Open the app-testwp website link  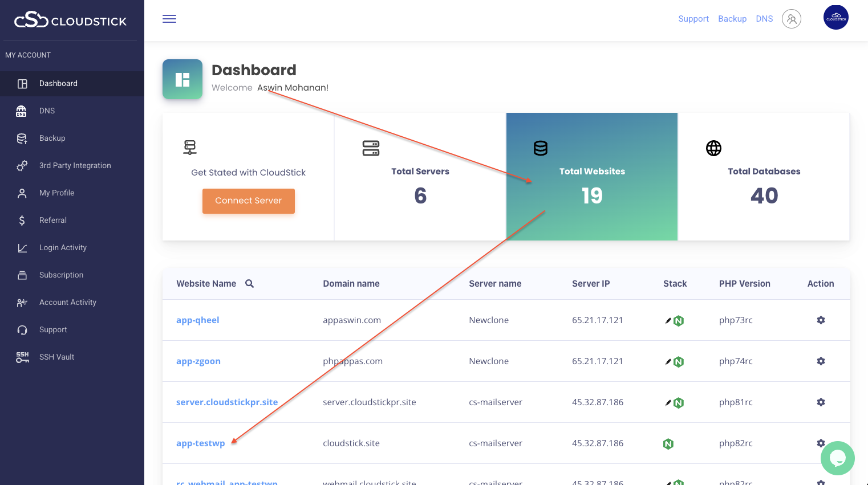201,443
